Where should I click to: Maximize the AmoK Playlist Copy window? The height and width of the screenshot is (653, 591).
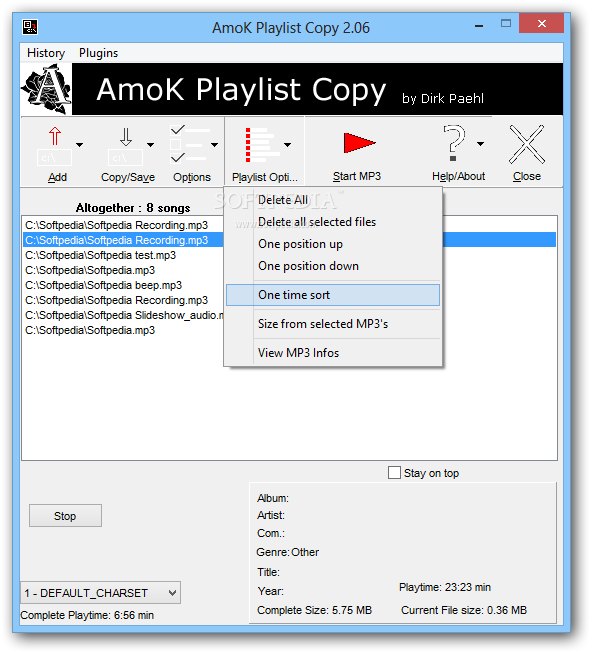tap(506, 24)
